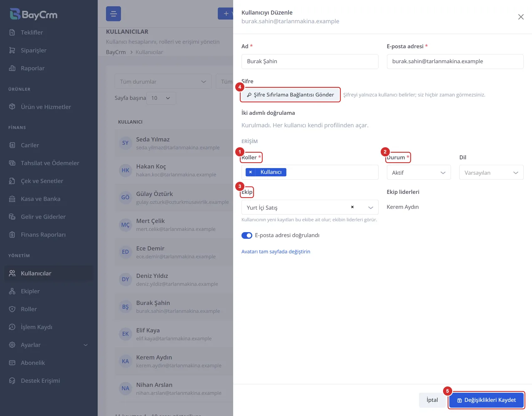Expand the Ekip dropdown chevron
Screen dimensions: 532x416
[x=371, y=208]
